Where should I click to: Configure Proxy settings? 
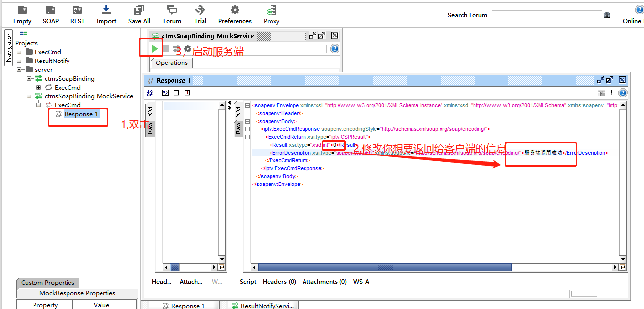(271, 14)
